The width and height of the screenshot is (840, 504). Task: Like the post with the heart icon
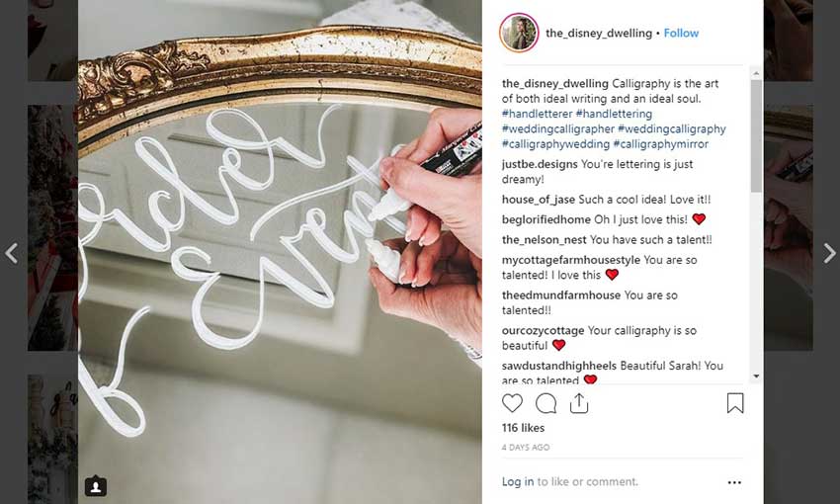point(512,403)
